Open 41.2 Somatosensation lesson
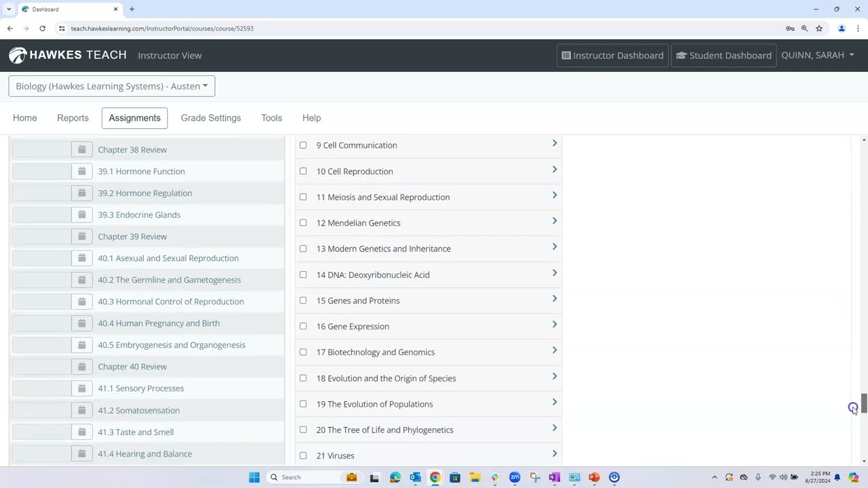Viewport: 868px width, 488px height. click(138, 410)
